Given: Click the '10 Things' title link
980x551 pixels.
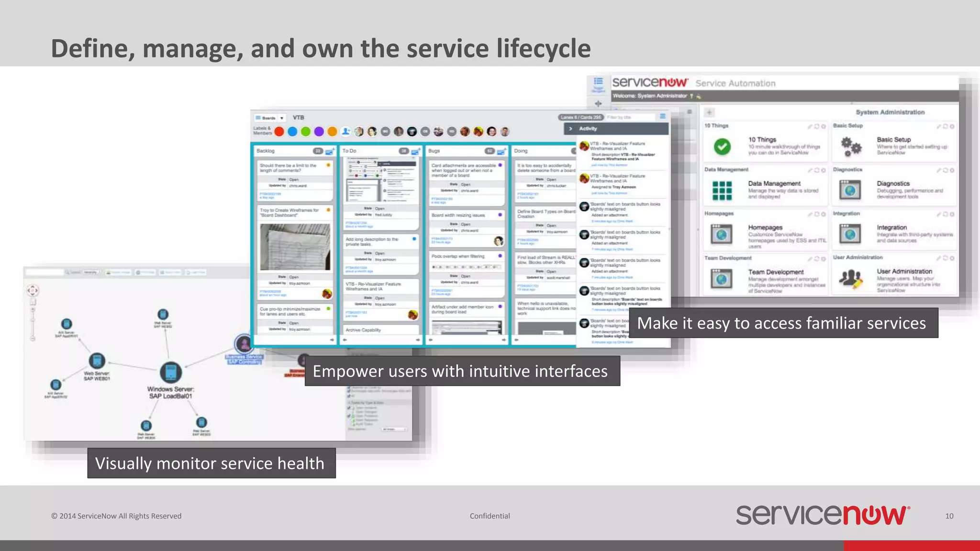Looking at the screenshot, I should (762, 140).
